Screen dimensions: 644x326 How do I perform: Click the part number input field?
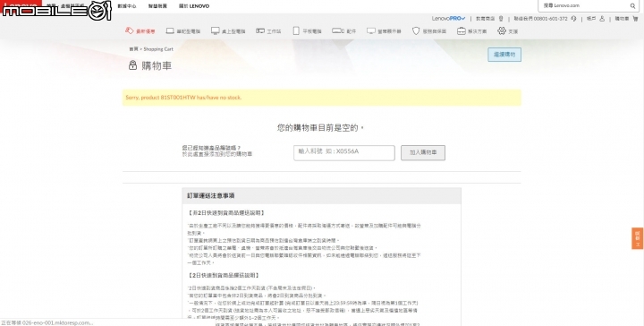coord(344,152)
